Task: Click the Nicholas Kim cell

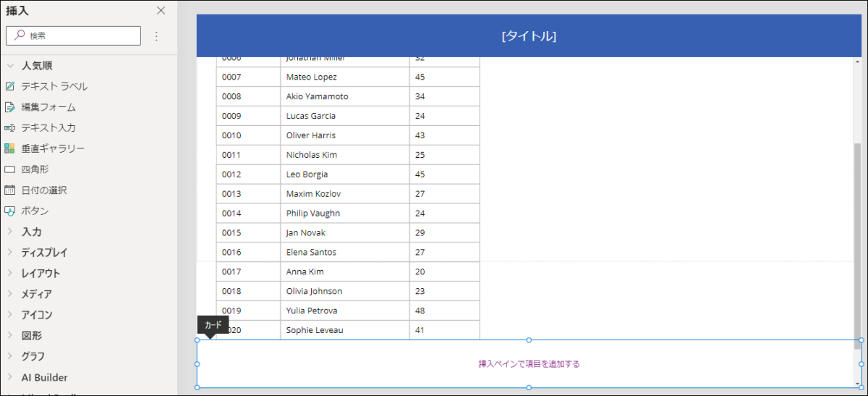Action: tap(345, 155)
